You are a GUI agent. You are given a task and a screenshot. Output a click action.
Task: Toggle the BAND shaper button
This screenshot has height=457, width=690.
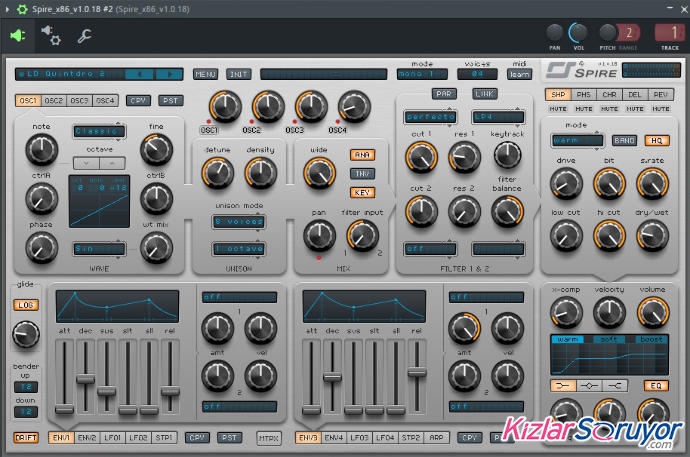(624, 140)
